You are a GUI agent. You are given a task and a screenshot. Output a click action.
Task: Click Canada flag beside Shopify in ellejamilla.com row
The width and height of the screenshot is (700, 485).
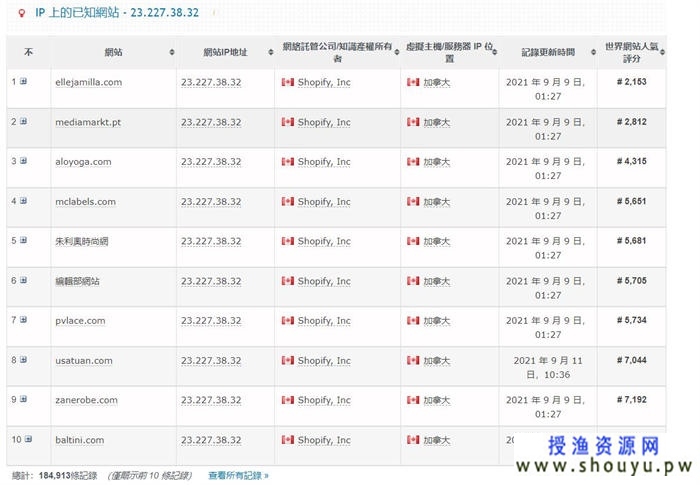pos(288,82)
